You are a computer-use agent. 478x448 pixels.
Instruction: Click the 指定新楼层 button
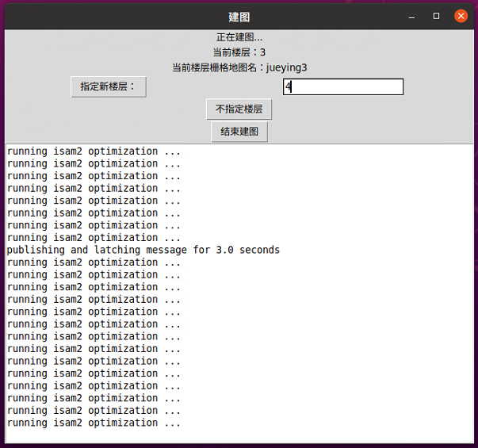tap(109, 87)
